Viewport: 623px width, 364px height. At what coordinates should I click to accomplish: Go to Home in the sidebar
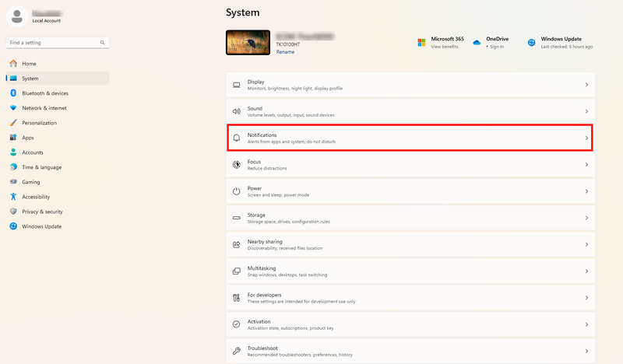58,64
